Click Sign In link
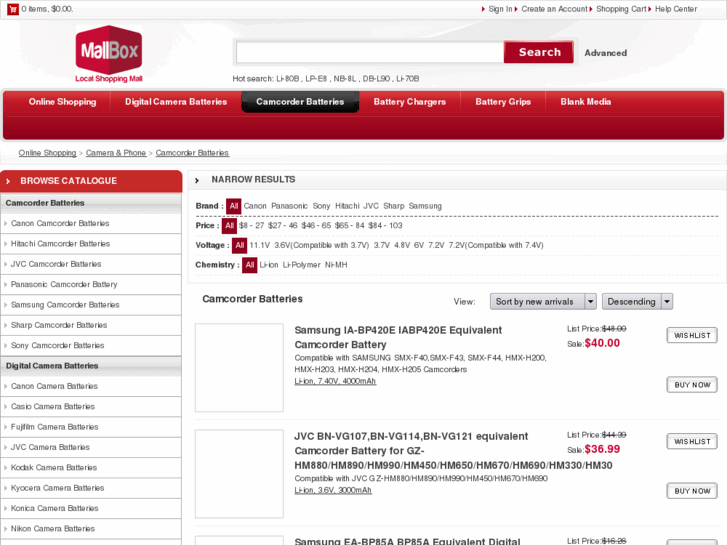Screen dimensions: 727x545 coord(500,9)
